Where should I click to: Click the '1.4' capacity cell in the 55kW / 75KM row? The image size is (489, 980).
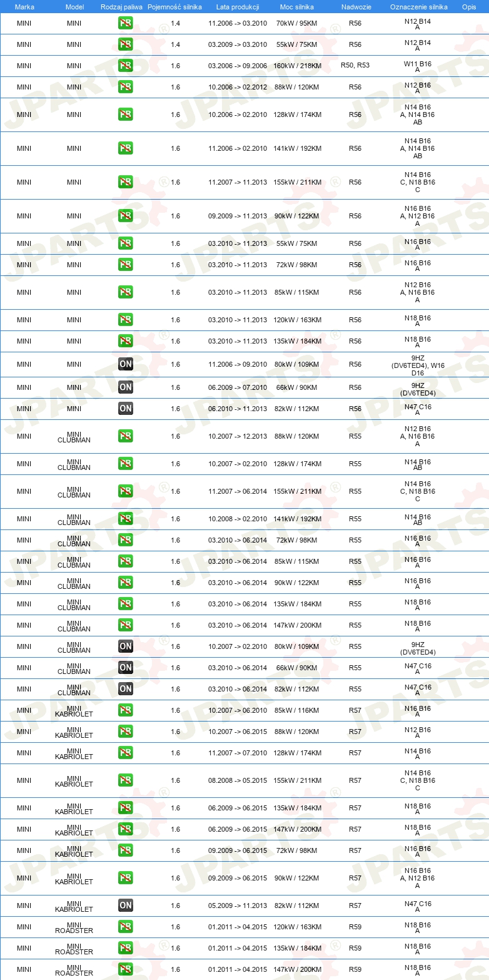[175, 44]
